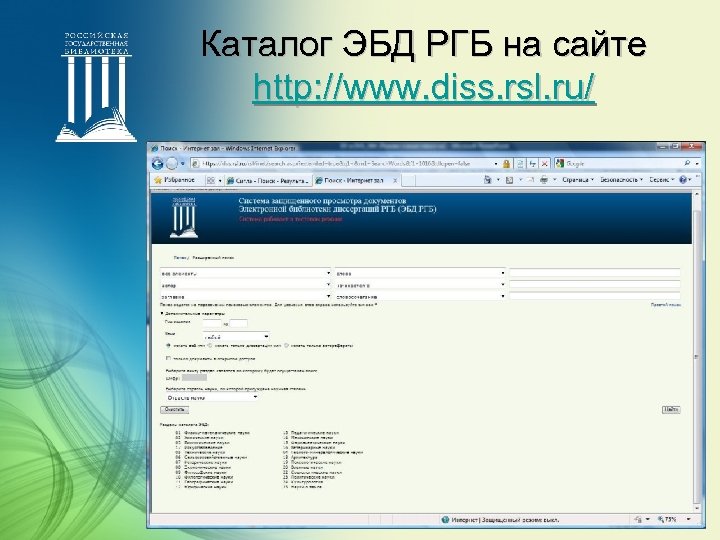Click the scrollbar down arrow in IE
The width and height of the screenshot is (720, 540).
click(x=697, y=508)
